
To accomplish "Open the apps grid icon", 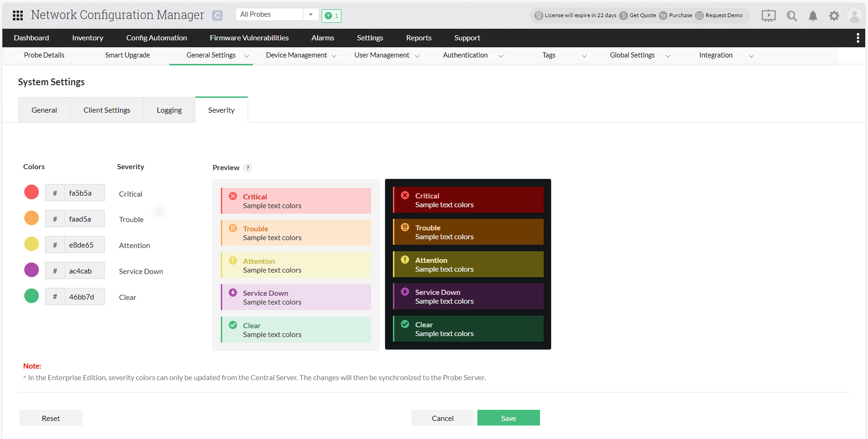I will coord(18,15).
